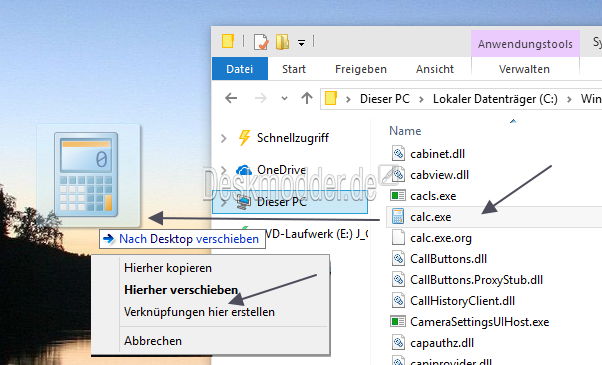Choose Verknüpfungen hier erstellen menu entry
This screenshot has height=365, width=602.
pyautogui.click(x=199, y=312)
